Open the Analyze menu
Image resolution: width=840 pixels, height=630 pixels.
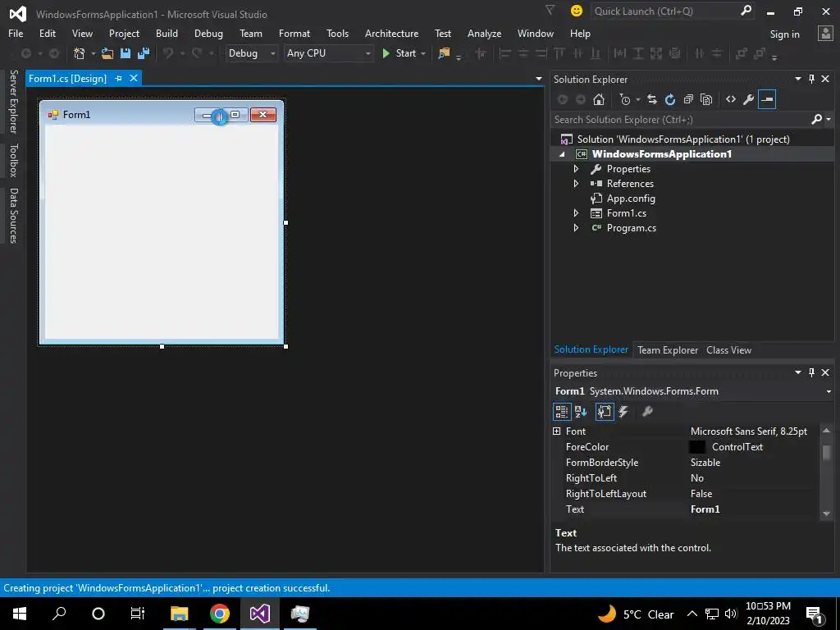(484, 33)
